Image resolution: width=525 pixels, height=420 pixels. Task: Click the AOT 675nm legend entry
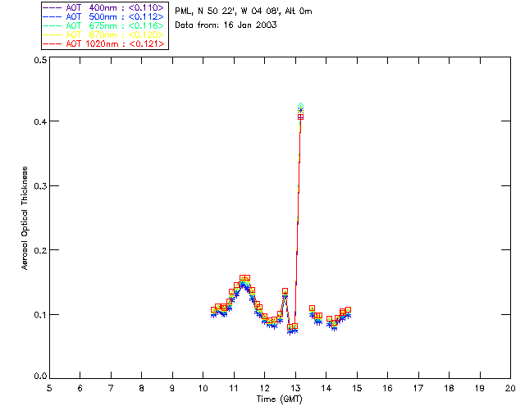click(103, 25)
